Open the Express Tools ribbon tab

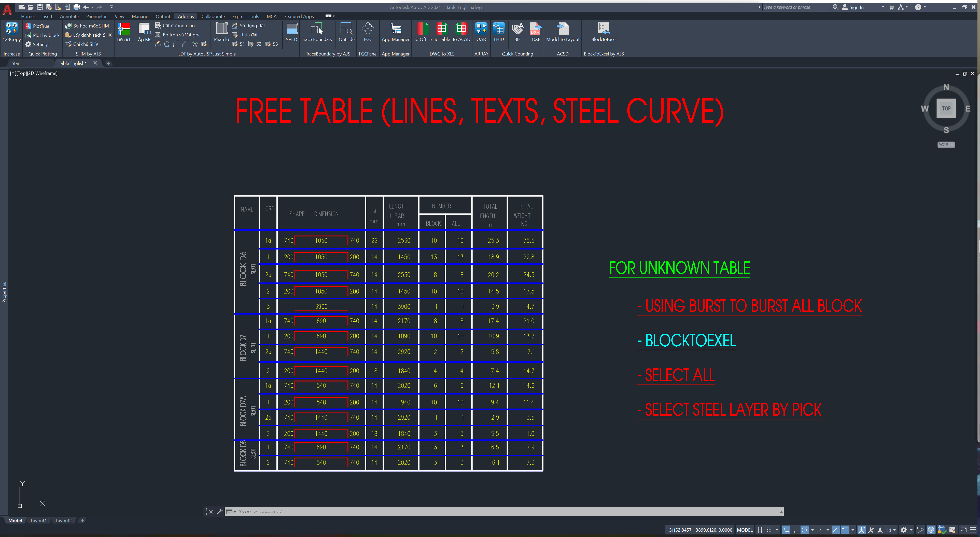pyautogui.click(x=245, y=16)
